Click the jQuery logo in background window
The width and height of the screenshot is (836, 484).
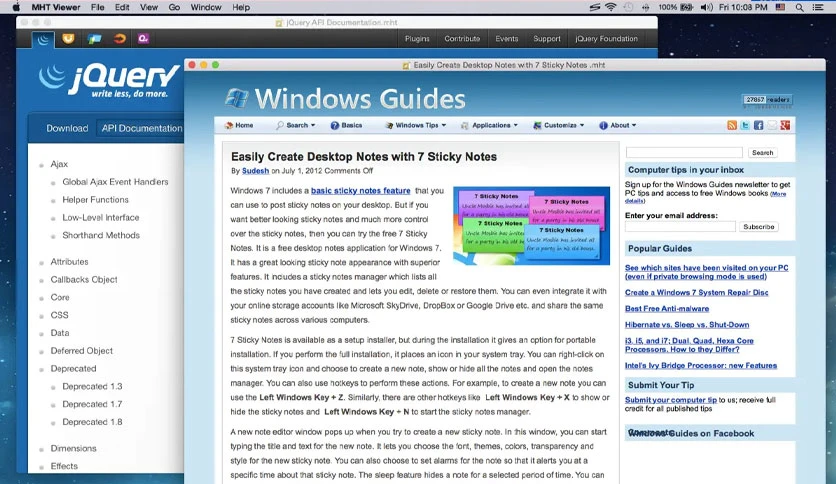click(x=109, y=81)
